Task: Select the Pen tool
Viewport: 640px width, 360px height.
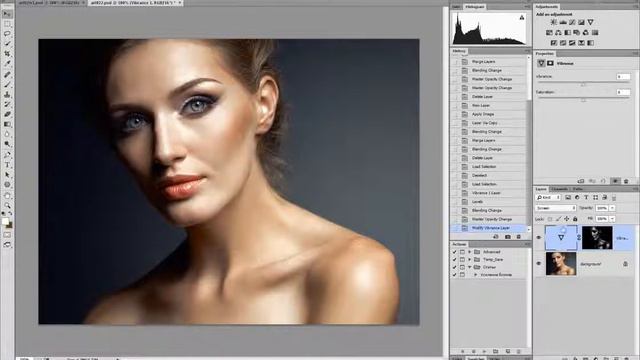Action: 7,155
